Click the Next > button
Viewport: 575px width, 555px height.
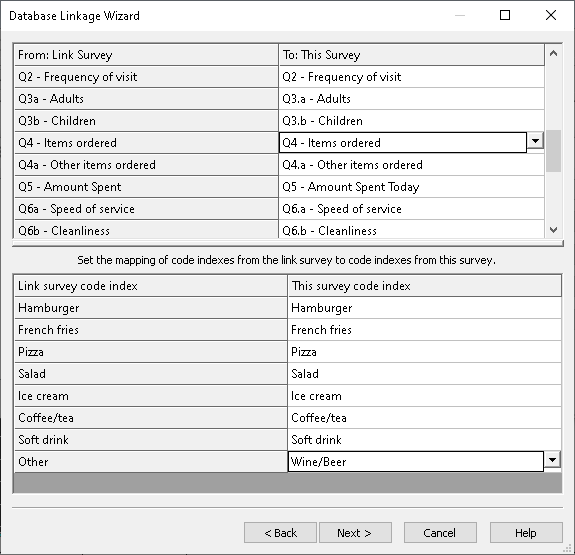click(355, 533)
